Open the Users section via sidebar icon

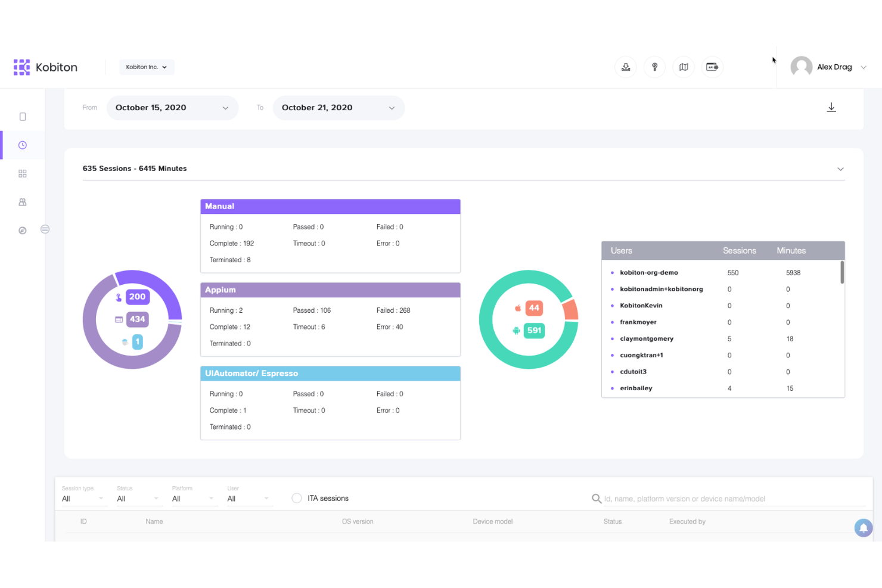(22, 202)
